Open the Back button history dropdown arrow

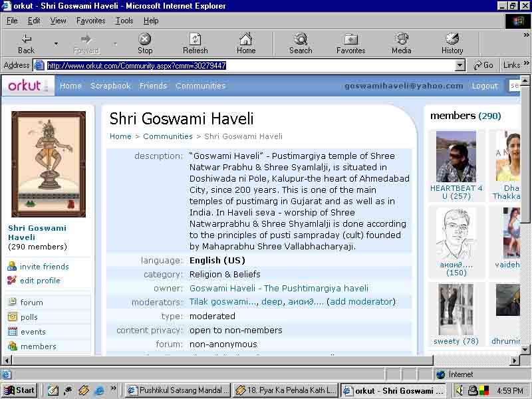coord(56,43)
